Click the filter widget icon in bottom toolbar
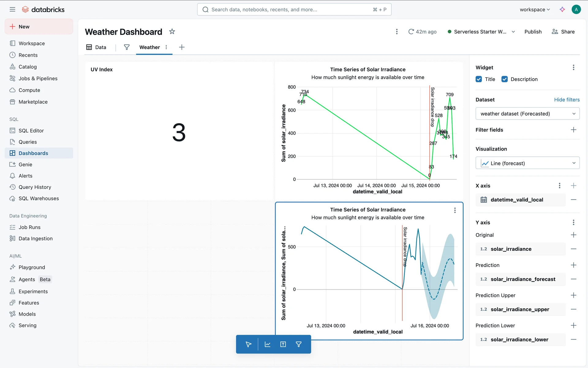Screen dimensions: 588x368 pyautogui.click(x=299, y=344)
